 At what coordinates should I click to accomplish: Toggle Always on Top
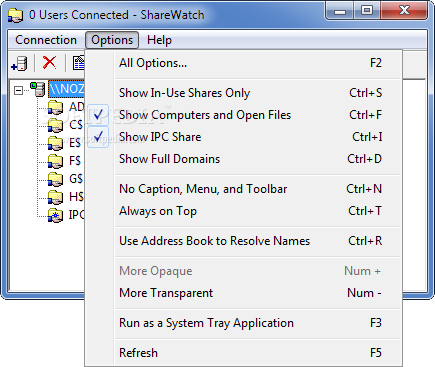[x=243, y=211]
